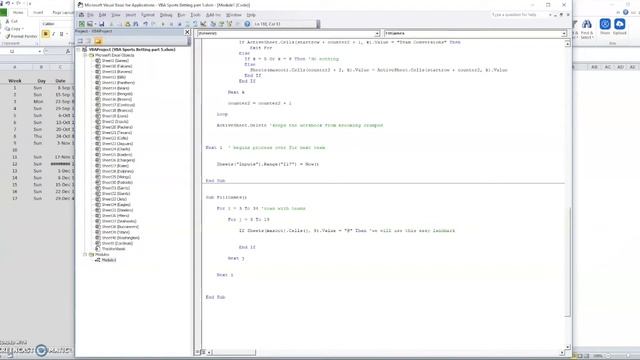Save the VBA project with the disk icon

click(102, 24)
